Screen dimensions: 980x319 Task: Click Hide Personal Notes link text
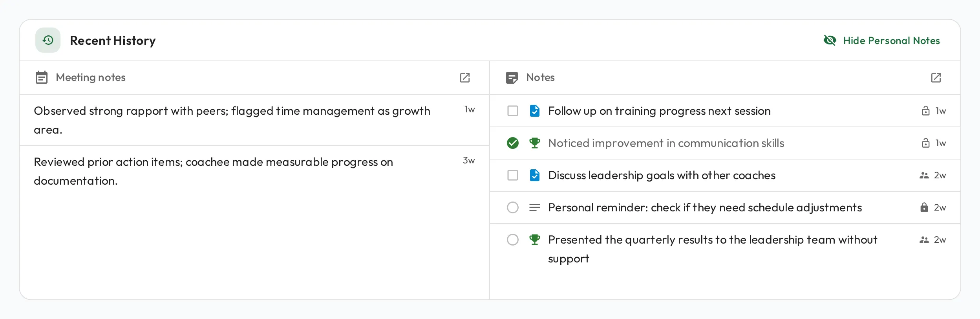click(x=892, y=40)
